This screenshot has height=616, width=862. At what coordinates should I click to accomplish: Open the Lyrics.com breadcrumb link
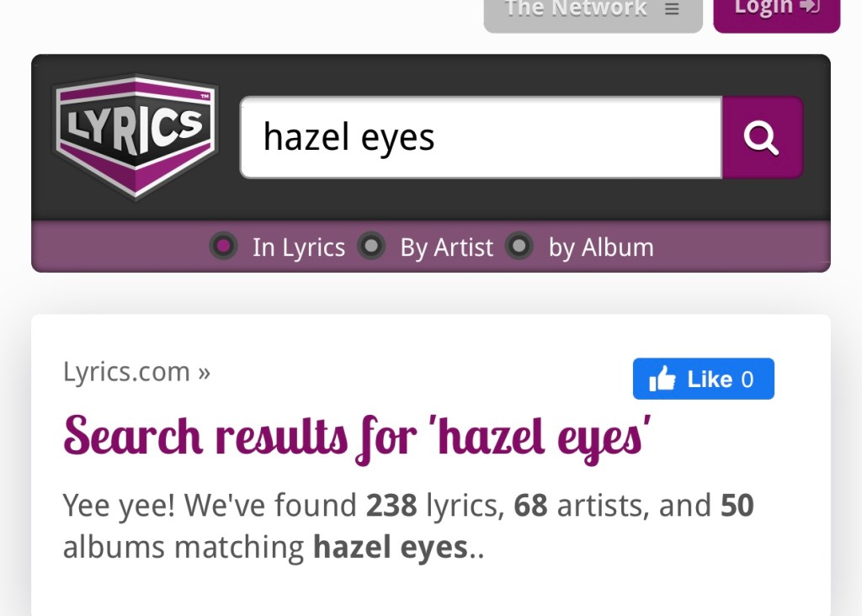tap(126, 372)
